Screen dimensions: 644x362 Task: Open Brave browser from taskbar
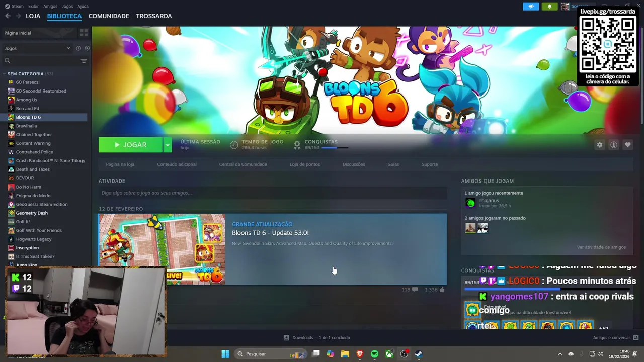[360, 354]
